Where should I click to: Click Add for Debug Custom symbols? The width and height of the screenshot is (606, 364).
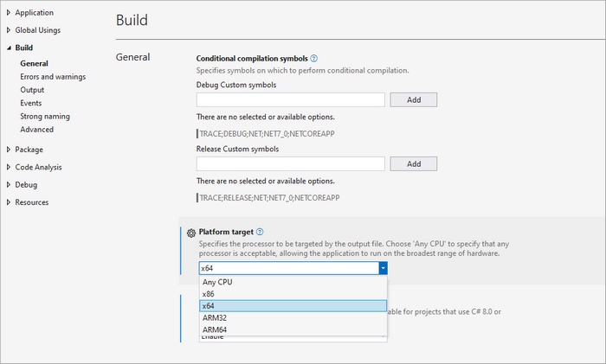[414, 99]
